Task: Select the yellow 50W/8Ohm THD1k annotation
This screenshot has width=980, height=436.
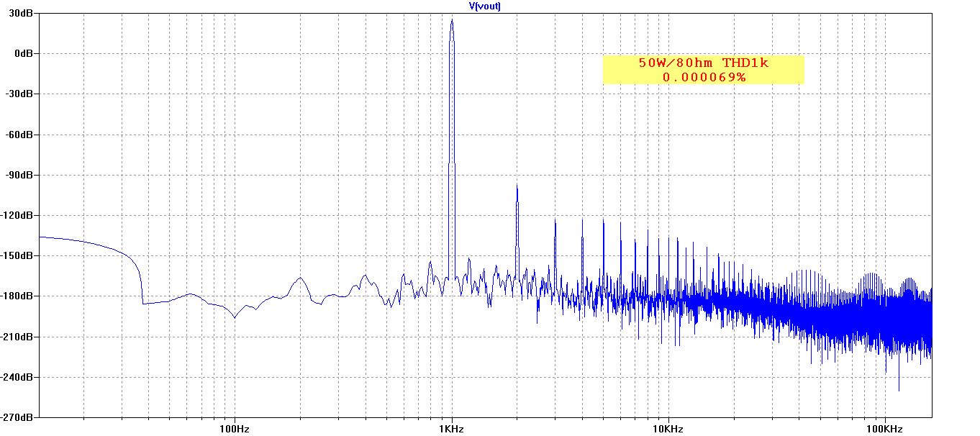Action: point(703,70)
